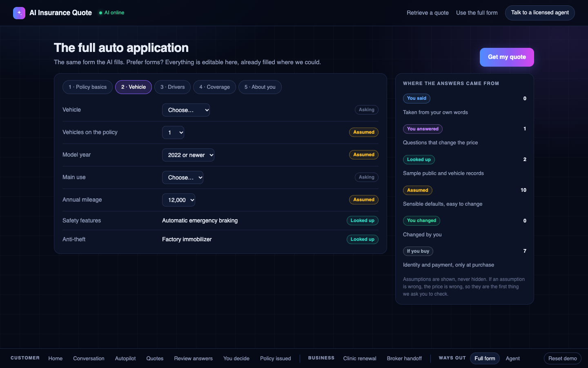
Task: Click the If you buy legend chip
Action: pyautogui.click(x=418, y=251)
